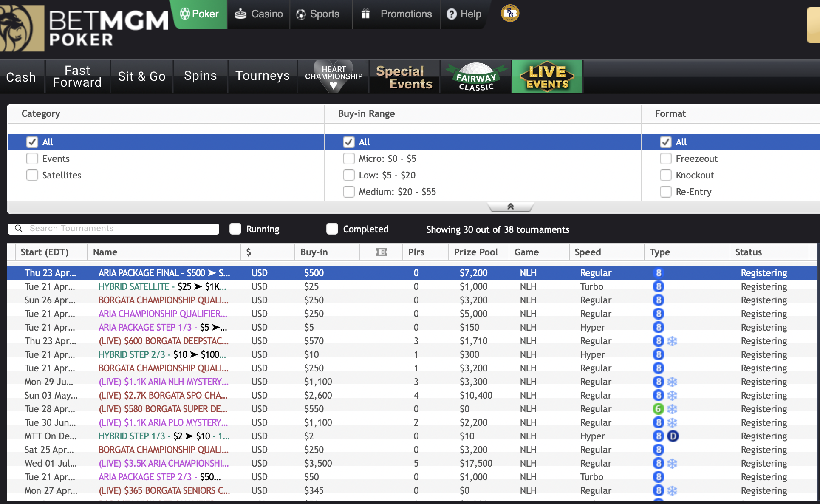Click inside the Search Tournaments field
This screenshot has width=820, height=504.
pyautogui.click(x=119, y=228)
